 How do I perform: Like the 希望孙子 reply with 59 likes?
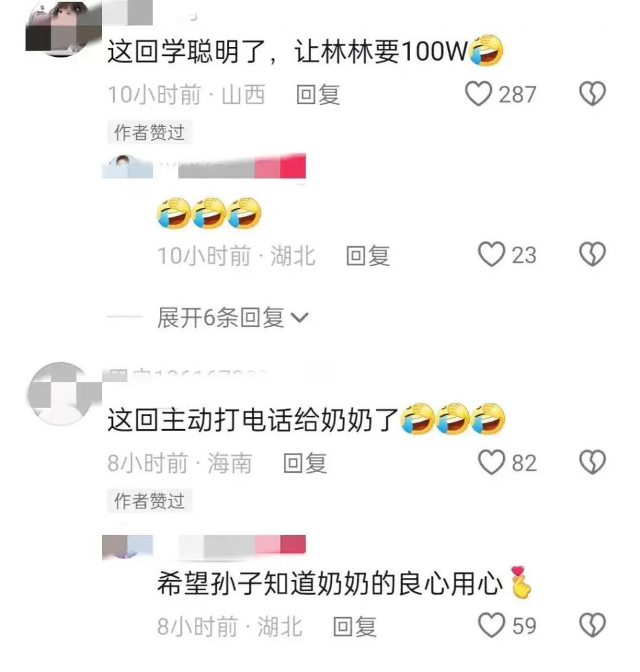(491, 625)
